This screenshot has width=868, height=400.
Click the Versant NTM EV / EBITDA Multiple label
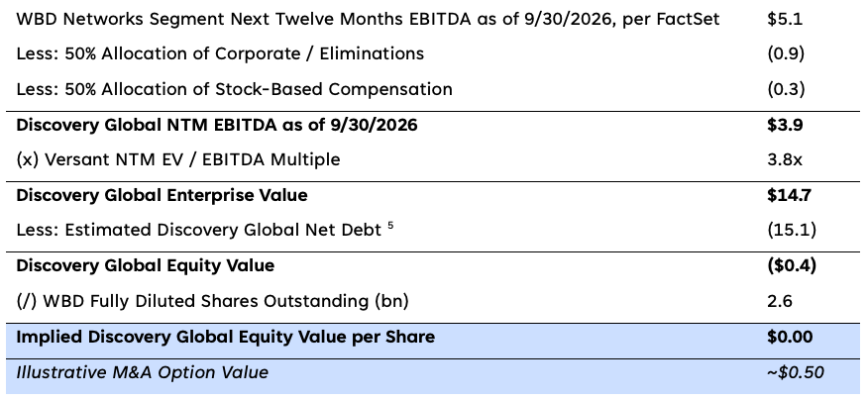click(x=177, y=159)
